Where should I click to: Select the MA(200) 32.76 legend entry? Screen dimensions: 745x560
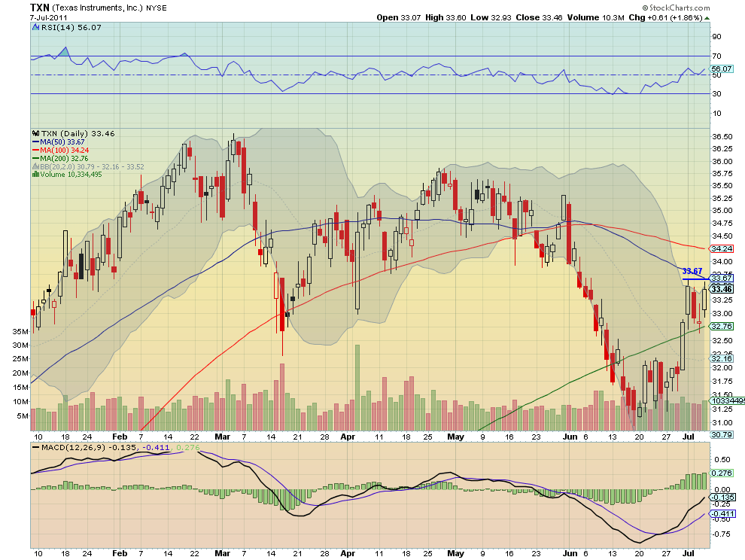(60, 158)
